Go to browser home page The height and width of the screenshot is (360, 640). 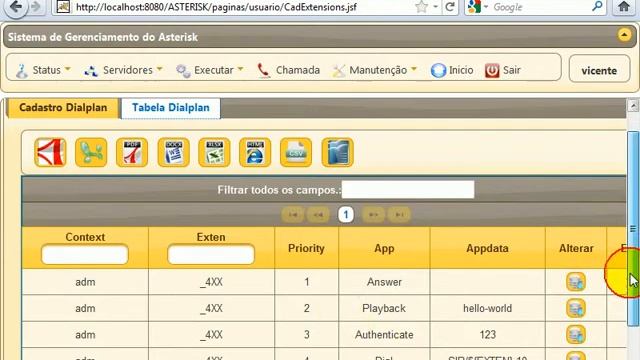click(624, 7)
